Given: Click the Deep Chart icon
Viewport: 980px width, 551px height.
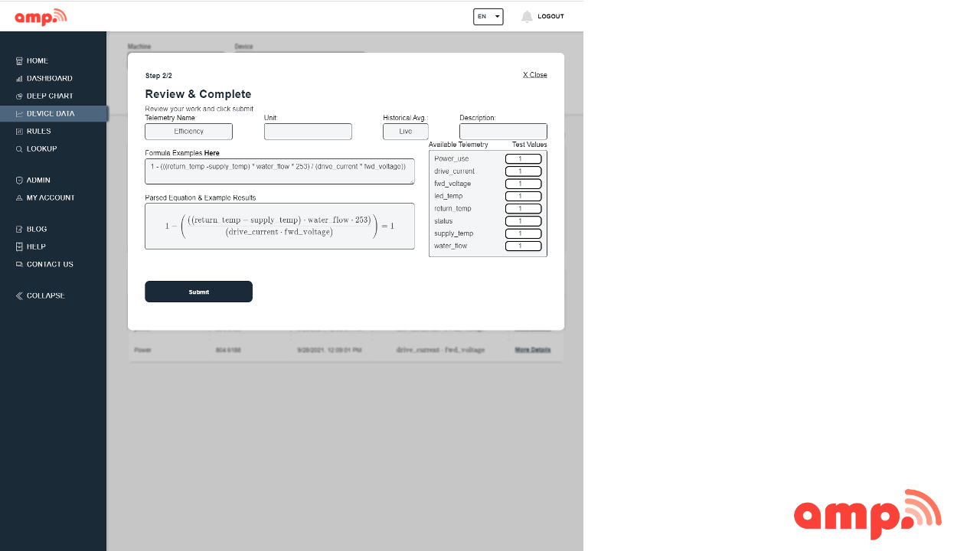Looking at the screenshot, I should click(19, 96).
